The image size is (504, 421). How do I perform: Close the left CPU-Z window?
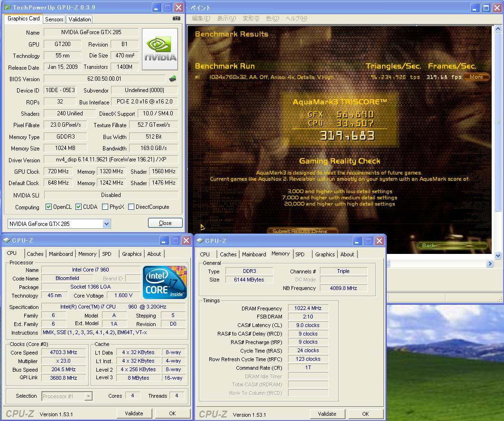coord(187,240)
